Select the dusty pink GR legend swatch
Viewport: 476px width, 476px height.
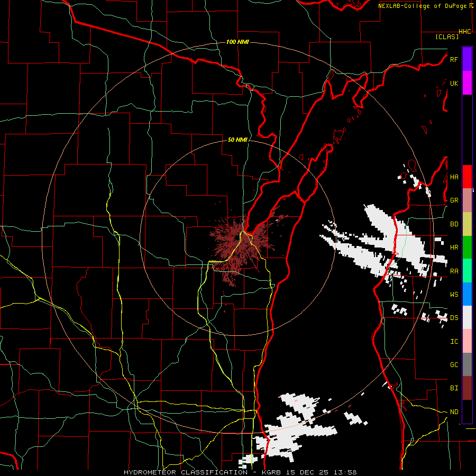click(x=467, y=200)
